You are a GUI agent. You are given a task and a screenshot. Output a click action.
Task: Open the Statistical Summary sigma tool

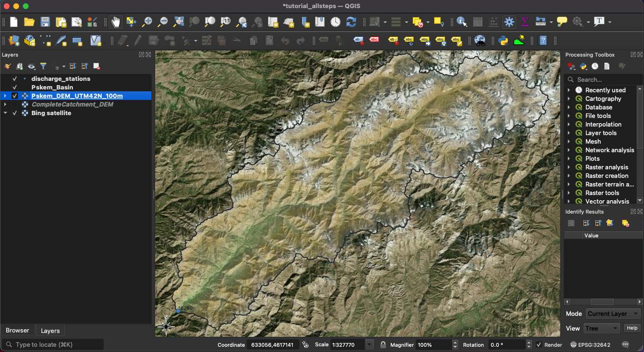point(525,22)
